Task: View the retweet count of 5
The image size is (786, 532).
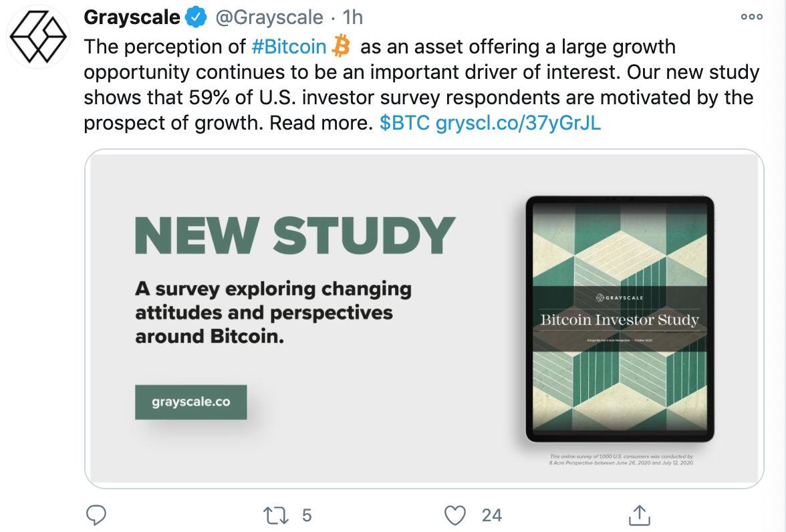Action: coord(307,515)
